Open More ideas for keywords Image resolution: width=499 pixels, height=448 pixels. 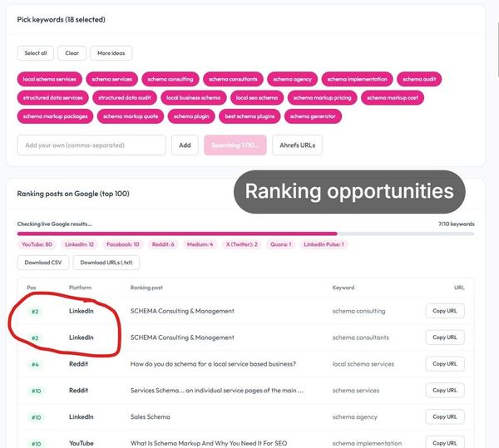111,53
